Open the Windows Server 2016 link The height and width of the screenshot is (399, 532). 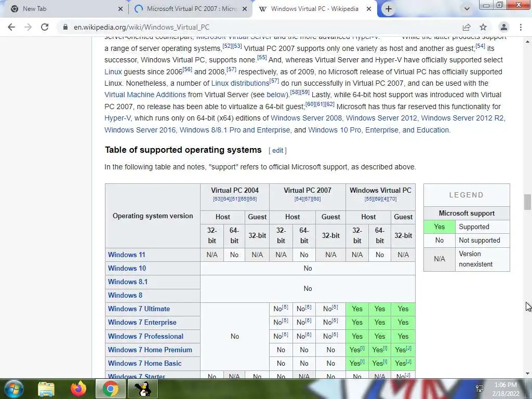coord(140,130)
